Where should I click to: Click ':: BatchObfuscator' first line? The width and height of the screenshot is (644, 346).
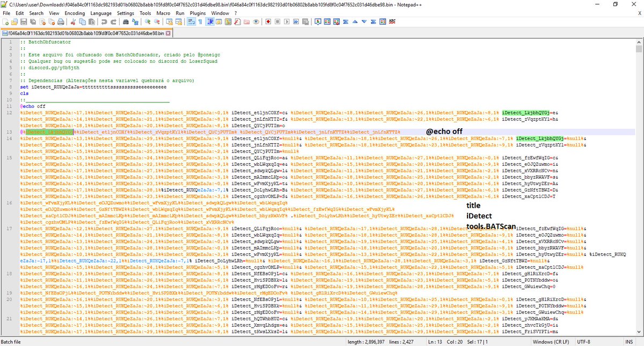point(45,42)
